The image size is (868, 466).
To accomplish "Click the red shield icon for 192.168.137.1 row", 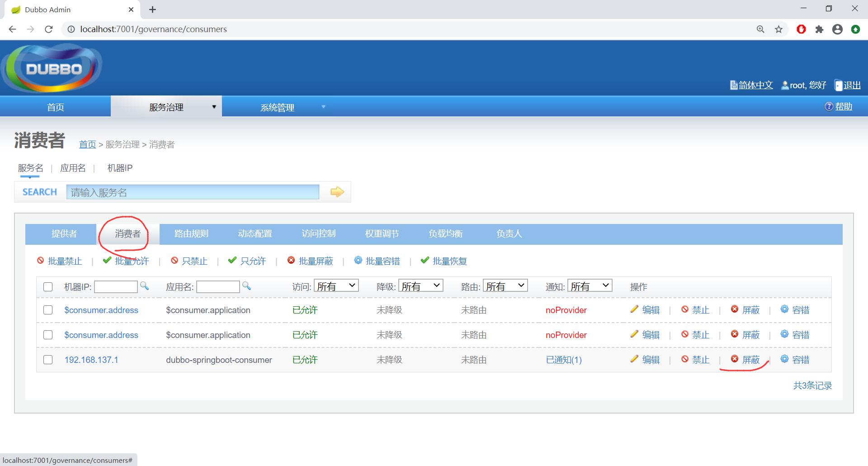I will point(735,359).
